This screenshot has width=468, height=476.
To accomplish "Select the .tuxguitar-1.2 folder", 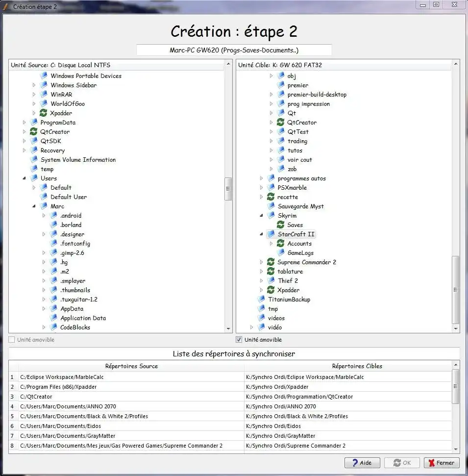I will click(x=79, y=300).
